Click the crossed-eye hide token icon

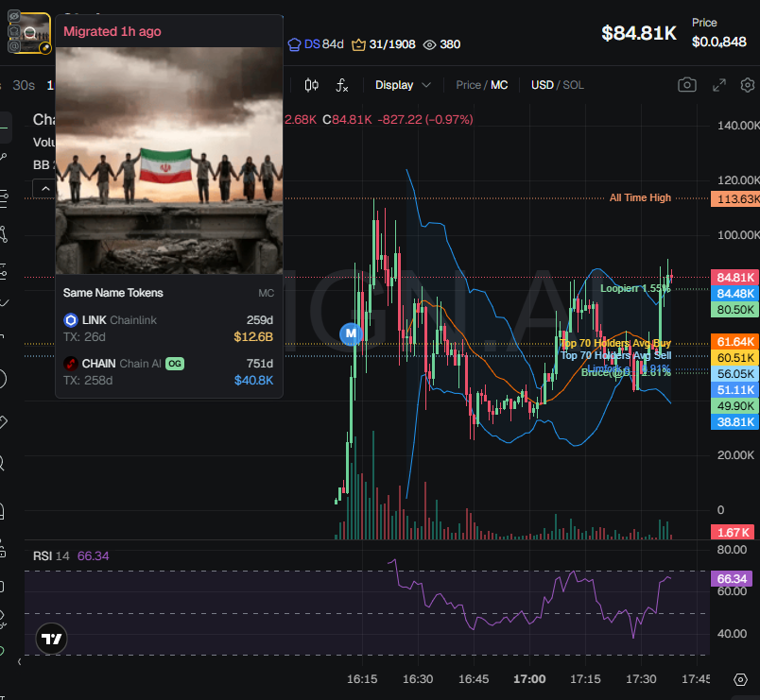[x=14, y=16]
